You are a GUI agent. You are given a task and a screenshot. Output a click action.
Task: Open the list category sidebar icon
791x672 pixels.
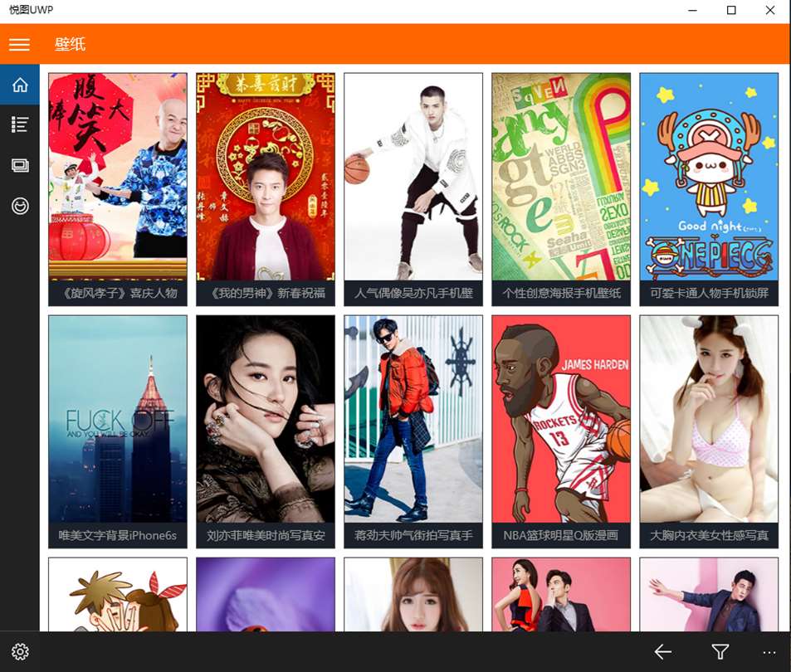pos(20,124)
